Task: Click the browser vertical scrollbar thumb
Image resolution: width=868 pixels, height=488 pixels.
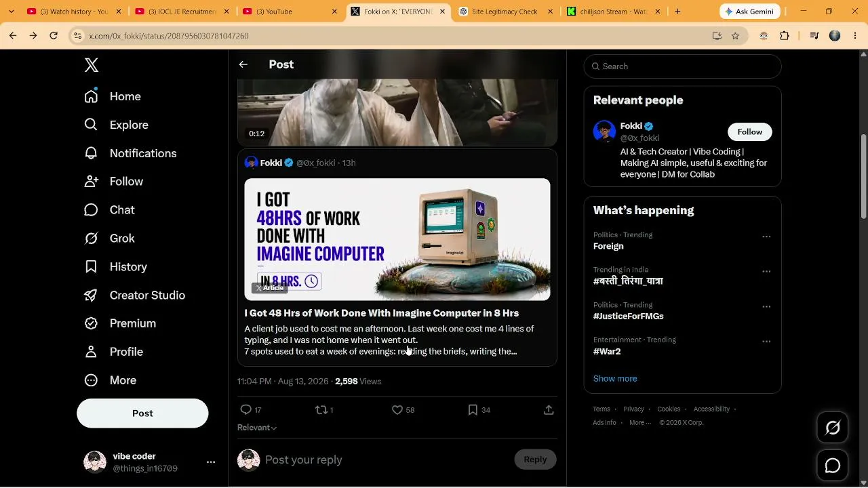Action: click(x=864, y=176)
